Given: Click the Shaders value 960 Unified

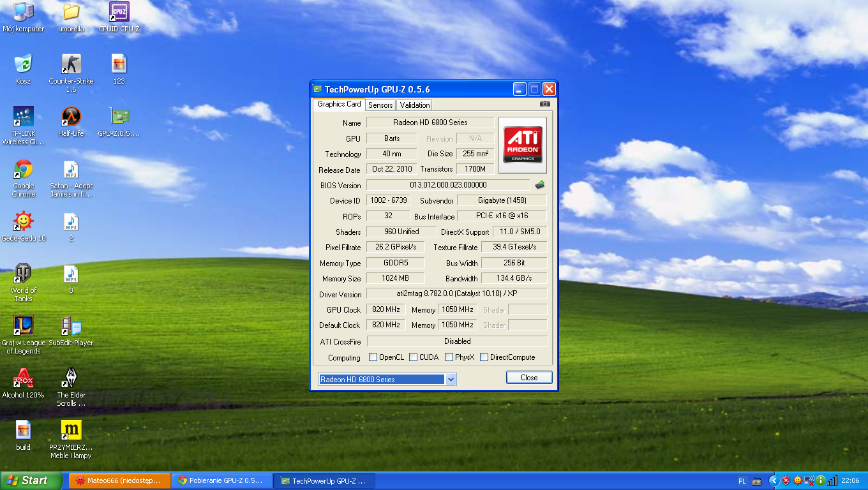Looking at the screenshot, I should pos(401,232).
